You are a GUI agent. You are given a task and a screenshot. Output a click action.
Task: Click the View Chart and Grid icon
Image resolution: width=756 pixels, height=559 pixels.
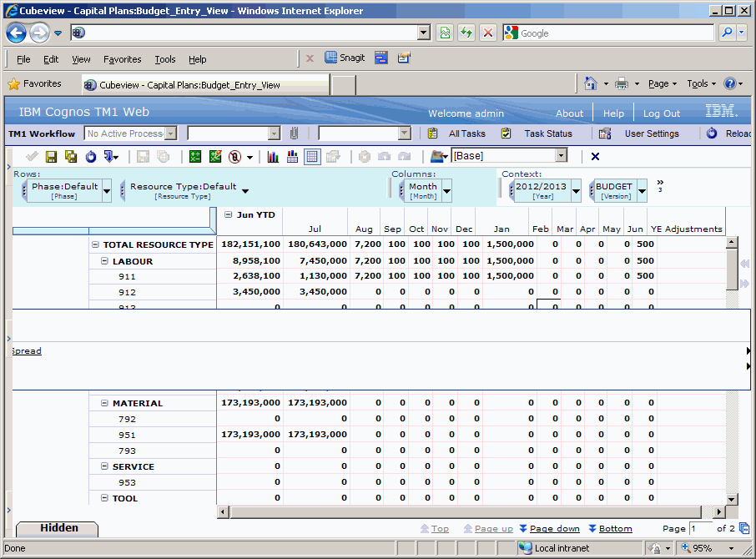click(x=292, y=156)
